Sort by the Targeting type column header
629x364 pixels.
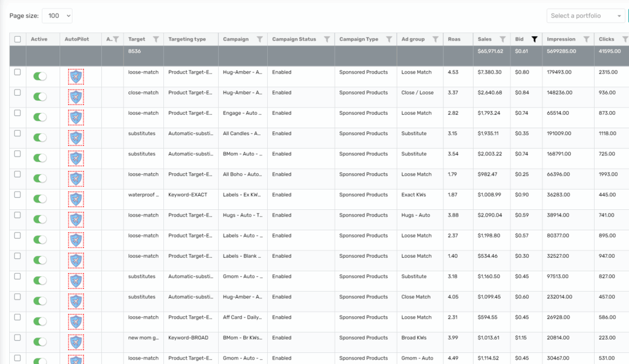tap(187, 39)
